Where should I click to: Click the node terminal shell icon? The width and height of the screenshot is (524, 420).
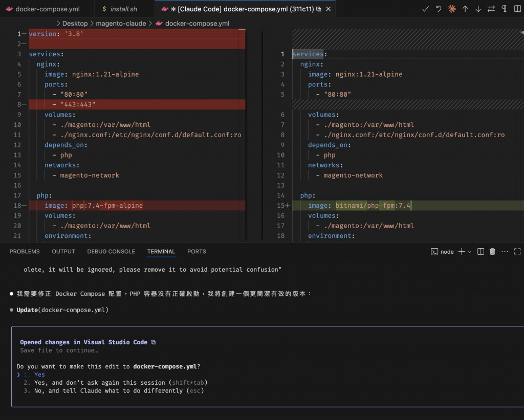click(x=434, y=252)
